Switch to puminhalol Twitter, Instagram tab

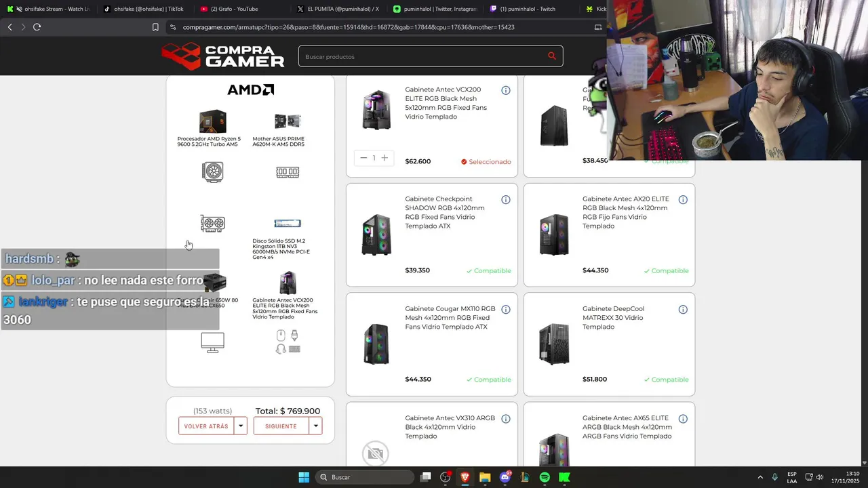[435, 9]
